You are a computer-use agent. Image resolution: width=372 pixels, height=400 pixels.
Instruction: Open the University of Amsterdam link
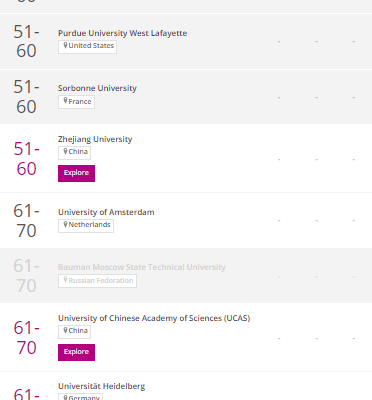pos(106,212)
